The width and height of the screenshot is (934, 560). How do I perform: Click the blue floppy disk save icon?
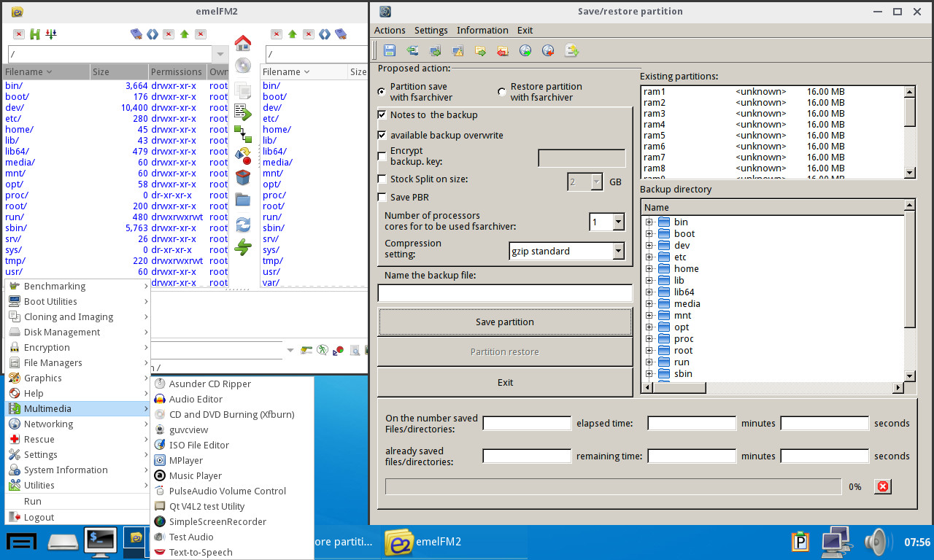[390, 50]
